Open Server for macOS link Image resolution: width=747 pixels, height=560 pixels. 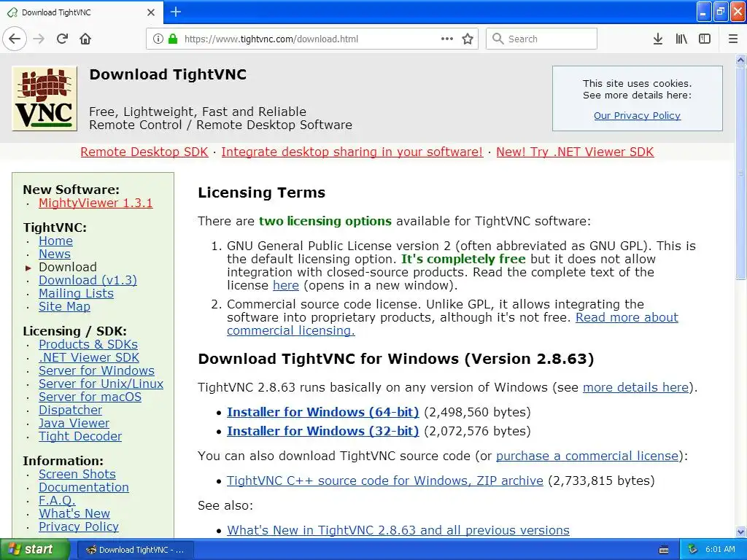[x=90, y=397]
